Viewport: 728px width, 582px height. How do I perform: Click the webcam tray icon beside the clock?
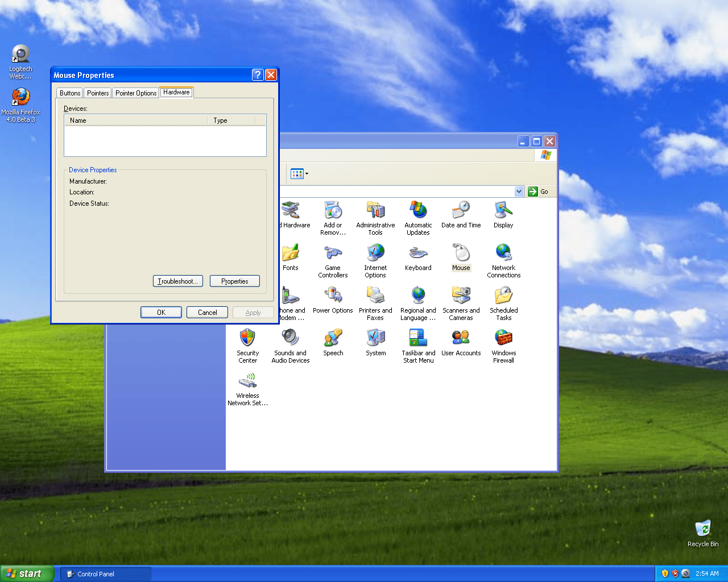click(686, 574)
